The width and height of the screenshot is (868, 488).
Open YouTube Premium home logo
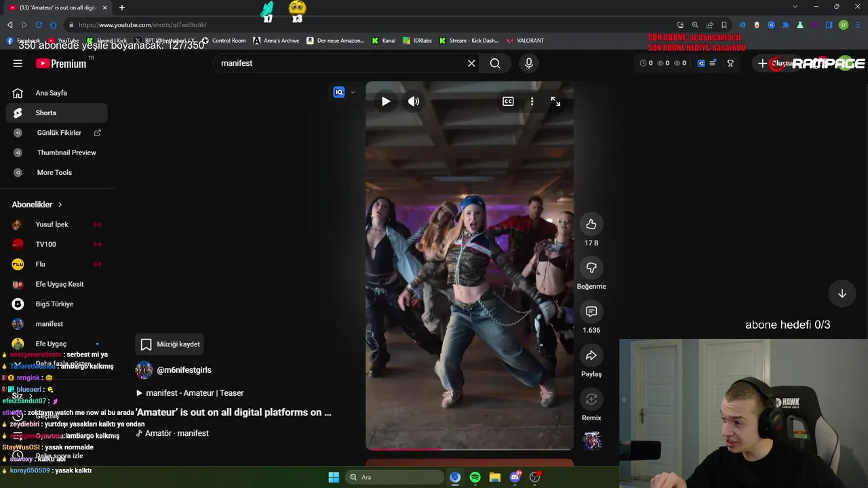point(61,63)
